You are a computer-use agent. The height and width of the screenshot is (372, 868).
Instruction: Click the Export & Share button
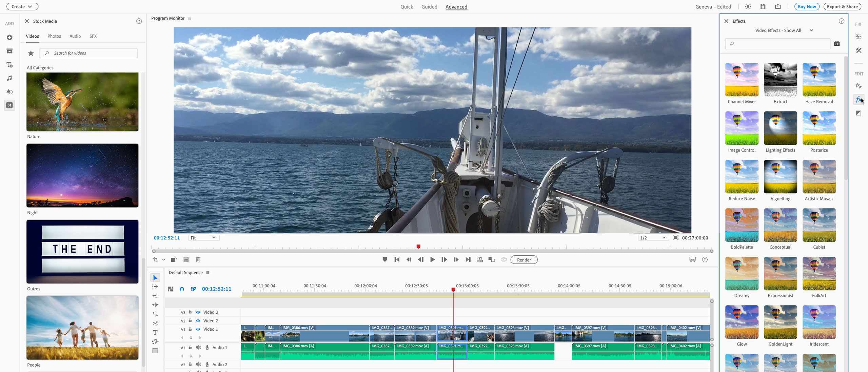[x=842, y=6]
